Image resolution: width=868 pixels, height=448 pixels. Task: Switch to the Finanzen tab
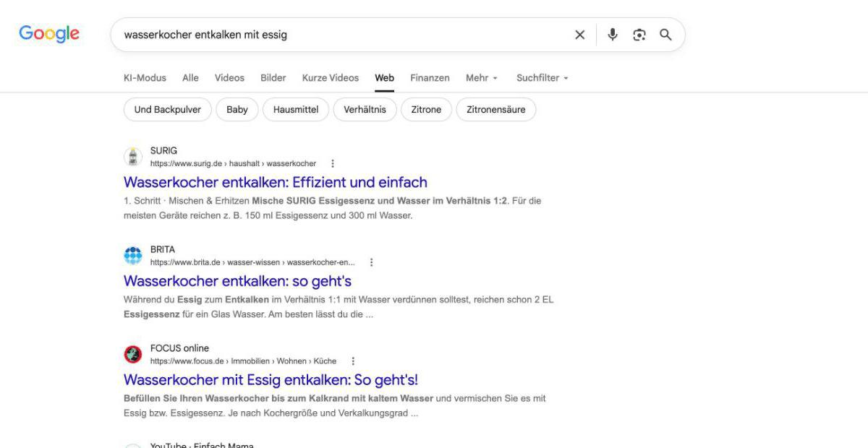(430, 78)
